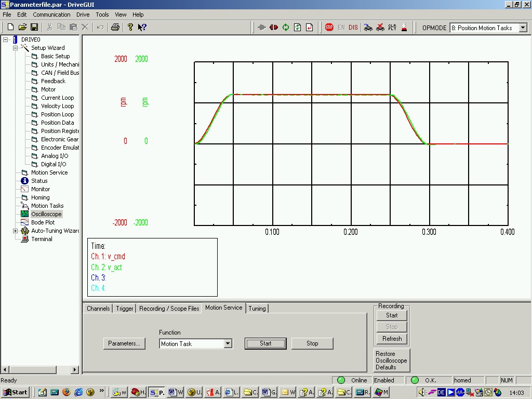Click the green refresh arrows icon

pos(286,28)
